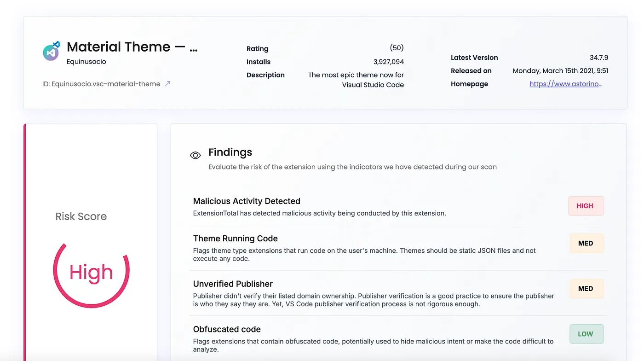The height and width of the screenshot is (361, 644).
Task: Click the HIGH severity badge
Action: pyautogui.click(x=585, y=206)
